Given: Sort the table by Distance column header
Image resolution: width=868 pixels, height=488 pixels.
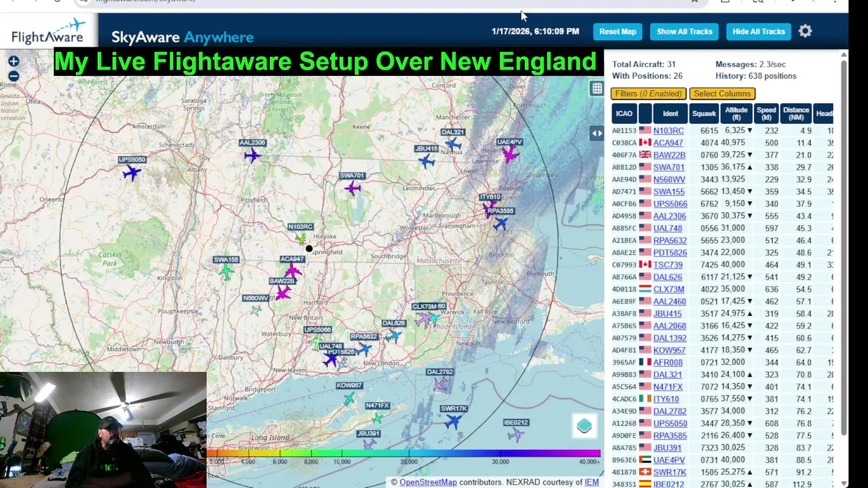Looking at the screenshot, I should 795,113.
